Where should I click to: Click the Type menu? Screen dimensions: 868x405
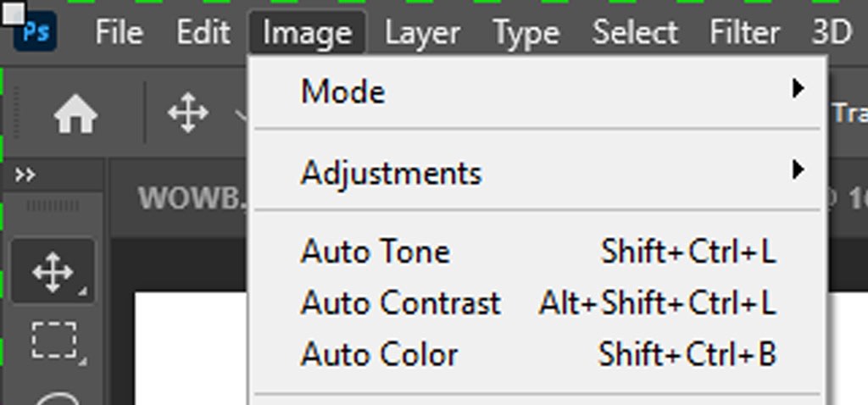pos(526,32)
